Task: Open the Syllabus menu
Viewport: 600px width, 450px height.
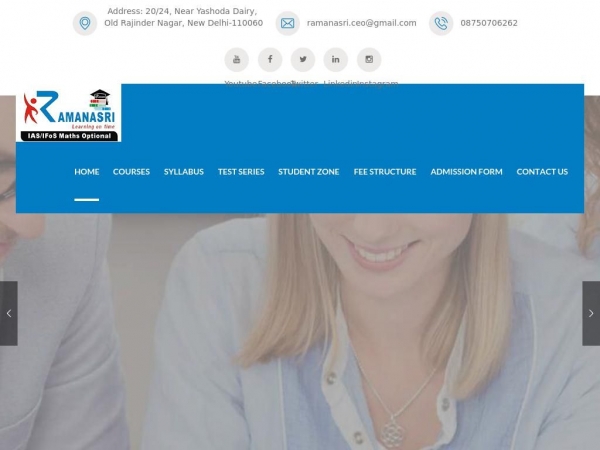Action: click(184, 172)
